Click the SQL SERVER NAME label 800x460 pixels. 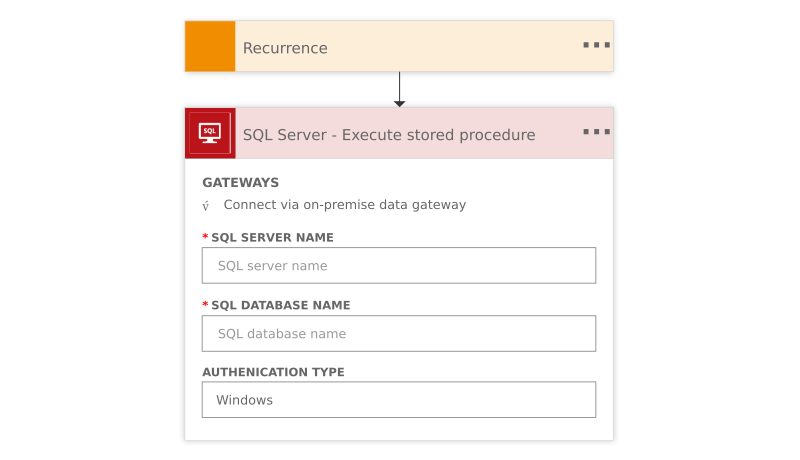tap(272, 238)
